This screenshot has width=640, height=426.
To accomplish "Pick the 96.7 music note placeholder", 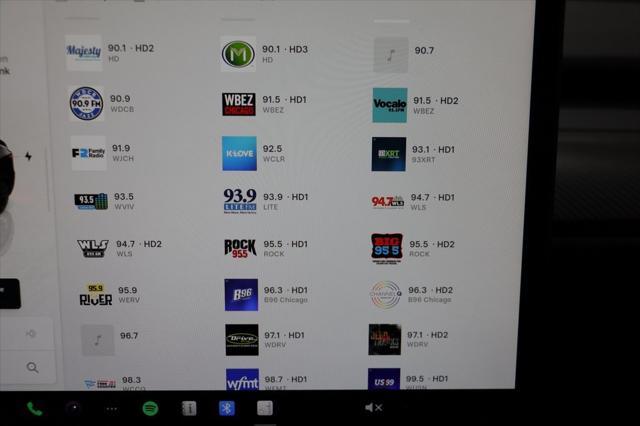I will (x=98, y=340).
